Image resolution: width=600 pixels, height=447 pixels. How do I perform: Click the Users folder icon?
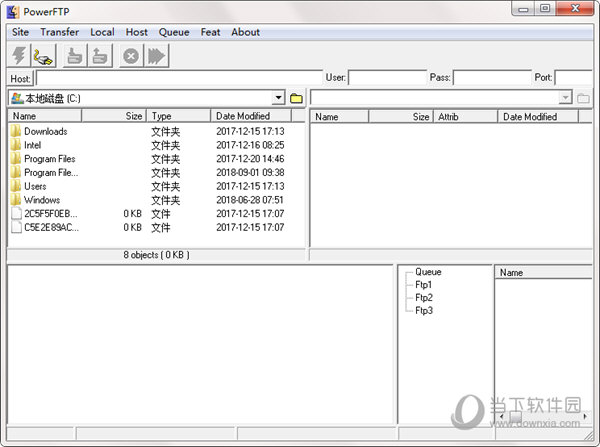(16, 186)
